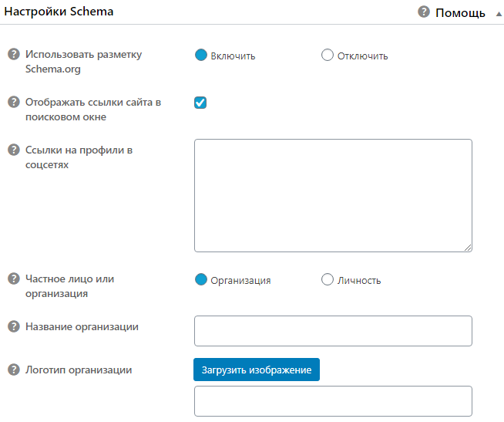Show help for Ссылки на профили в соцсетях

point(14,150)
